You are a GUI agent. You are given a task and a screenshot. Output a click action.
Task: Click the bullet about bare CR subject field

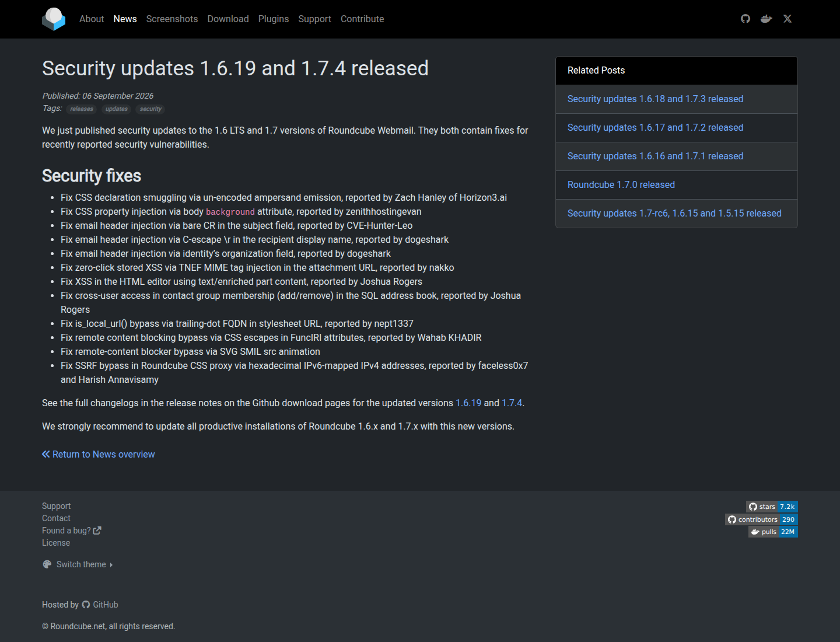click(x=236, y=225)
